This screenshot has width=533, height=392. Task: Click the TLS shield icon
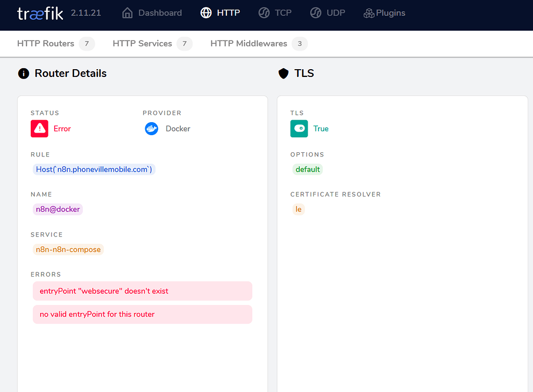coord(283,73)
